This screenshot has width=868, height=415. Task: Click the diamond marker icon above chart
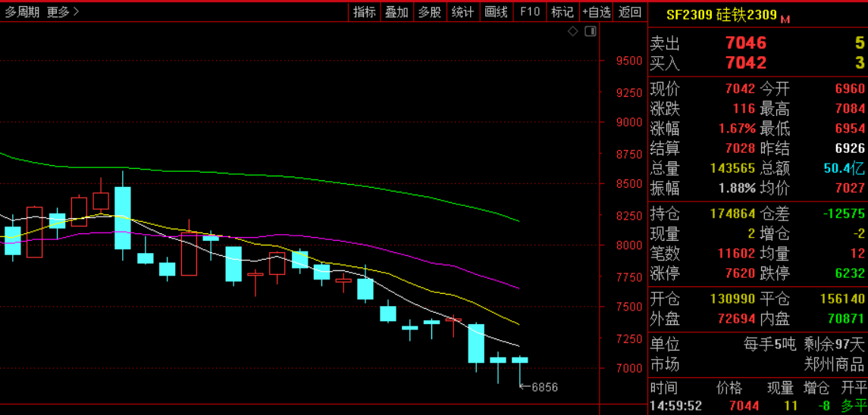(x=573, y=31)
